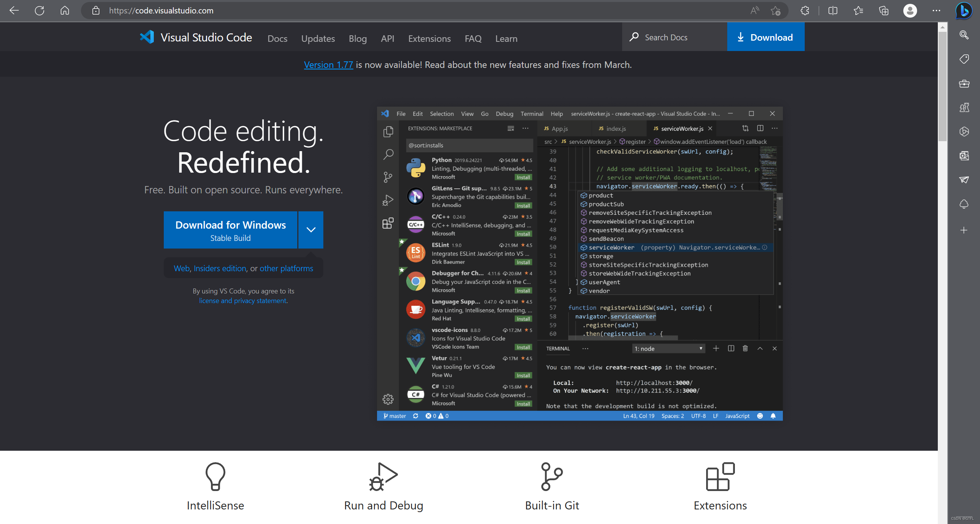Open the Collections icon
The height and width of the screenshot is (524, 980).
tap(884, 11)
